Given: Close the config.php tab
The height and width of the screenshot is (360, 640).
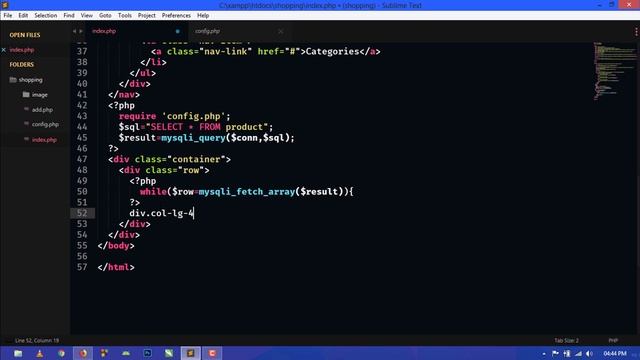Looking at the screenshot, I should coord(280,31).
